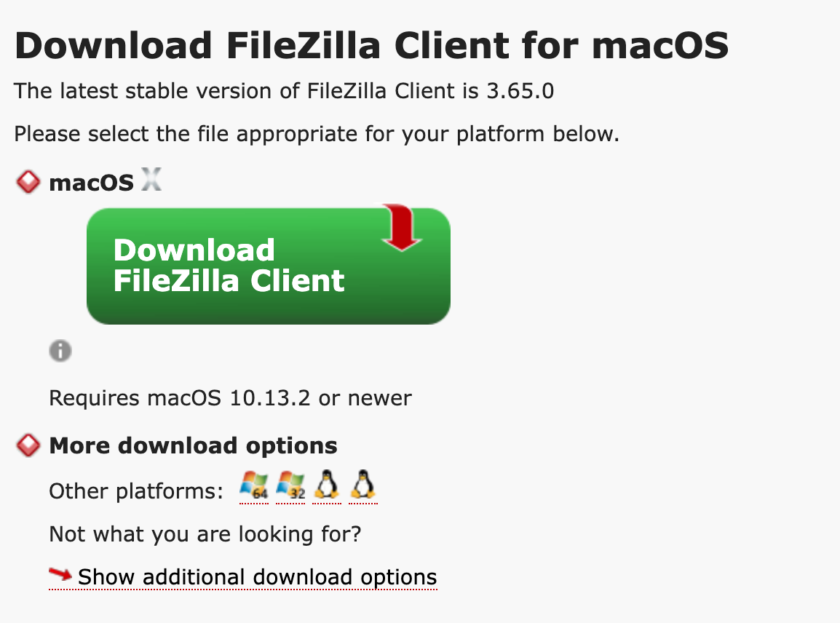Viewport: 840px width, 623px height.
Task: Click the Other platforms label
Action: pyautogui.click(x=135, y=491)
